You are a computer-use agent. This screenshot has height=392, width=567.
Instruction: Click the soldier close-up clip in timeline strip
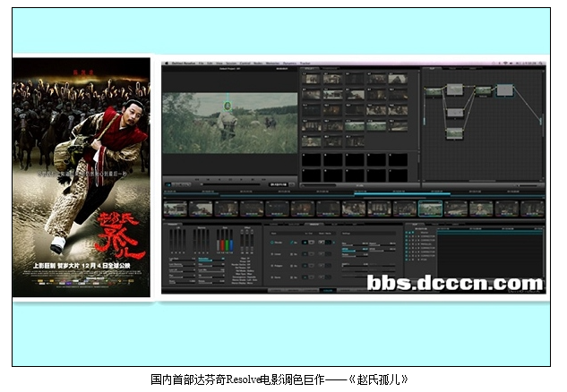coord(481,209)
